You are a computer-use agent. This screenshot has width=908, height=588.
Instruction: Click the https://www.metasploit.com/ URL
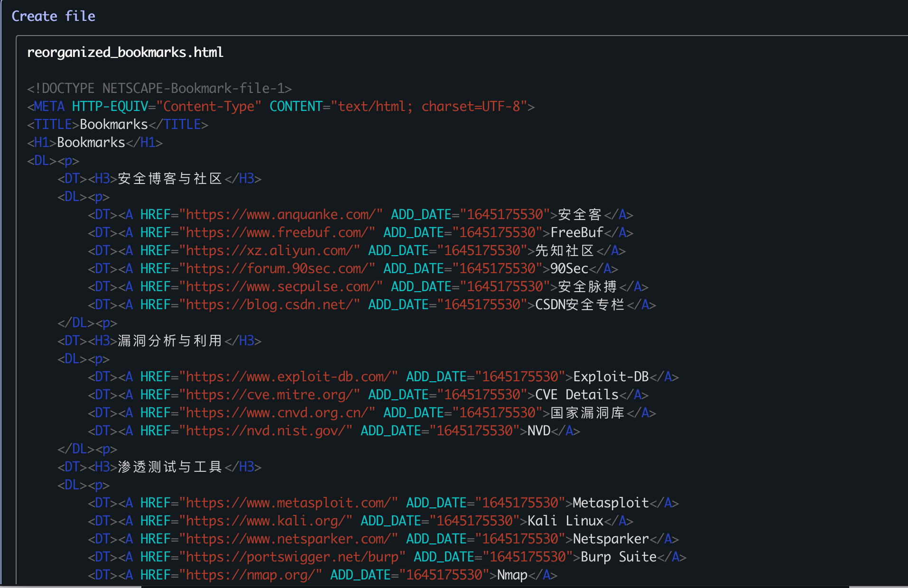(x=288, y=503)
